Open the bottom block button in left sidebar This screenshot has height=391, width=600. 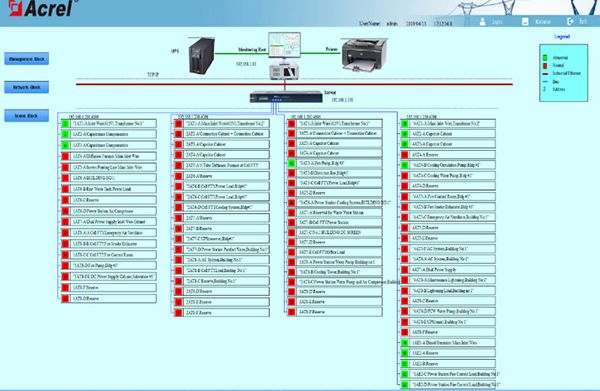click(26, 116)
